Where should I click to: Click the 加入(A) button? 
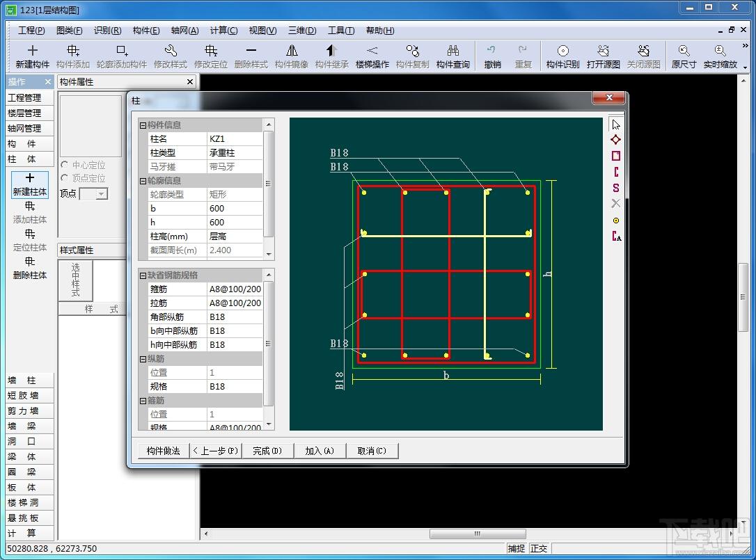[320, 451]
